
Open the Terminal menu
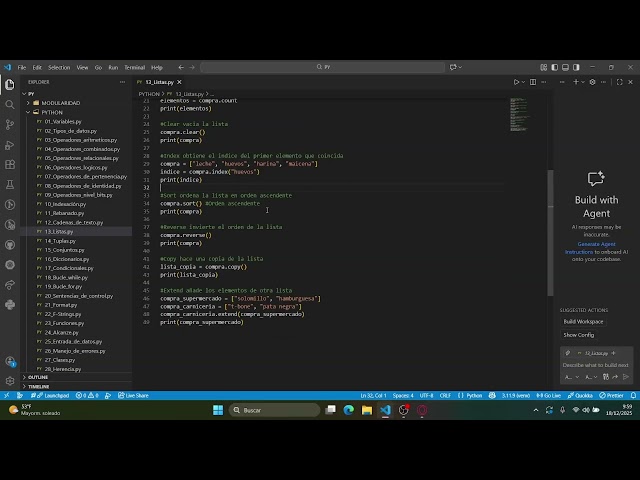tap(135, 67)
